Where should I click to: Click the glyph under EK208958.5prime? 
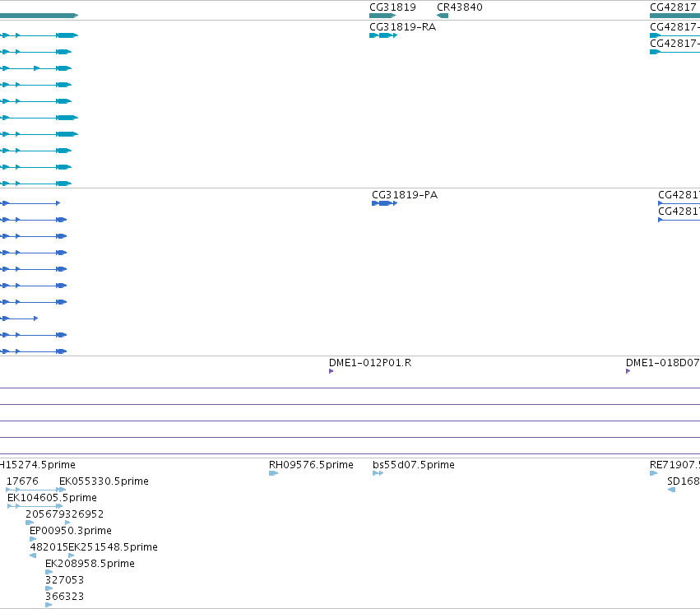[49, 572]
